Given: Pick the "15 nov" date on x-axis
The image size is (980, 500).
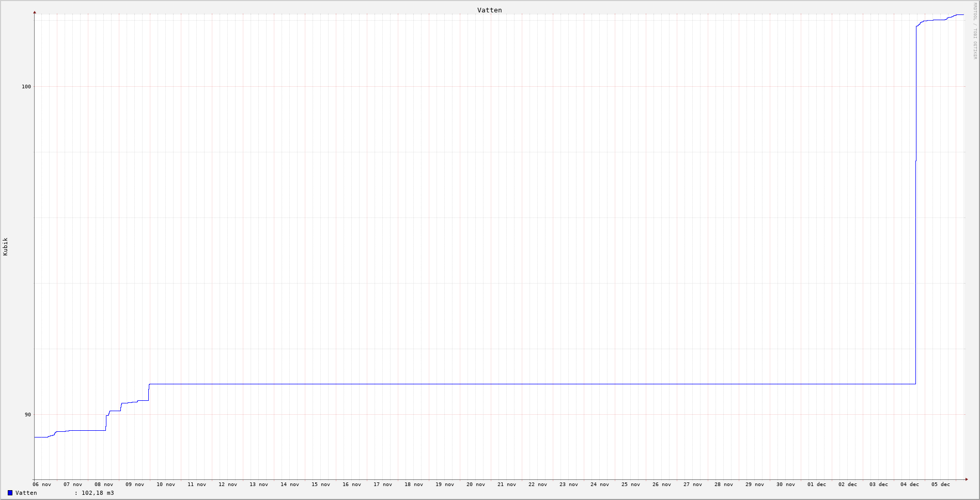Looking at the screenshot, I should (321, 485).
